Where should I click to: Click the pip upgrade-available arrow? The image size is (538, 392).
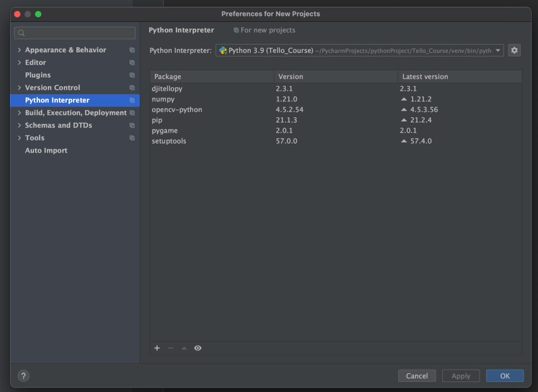(x=404, y=120)
